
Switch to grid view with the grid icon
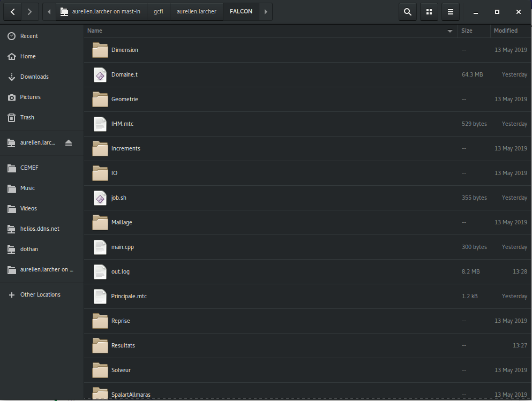coord(429,12)
